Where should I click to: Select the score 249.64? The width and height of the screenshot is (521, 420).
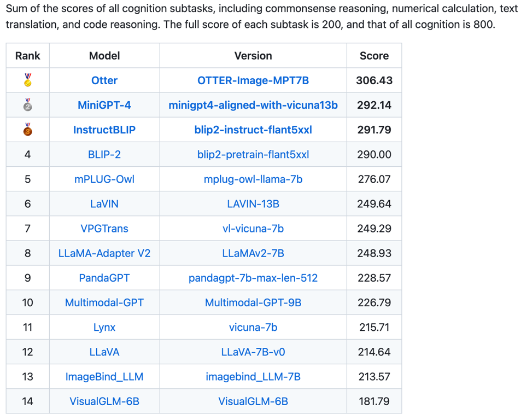(x=374, y=203)
